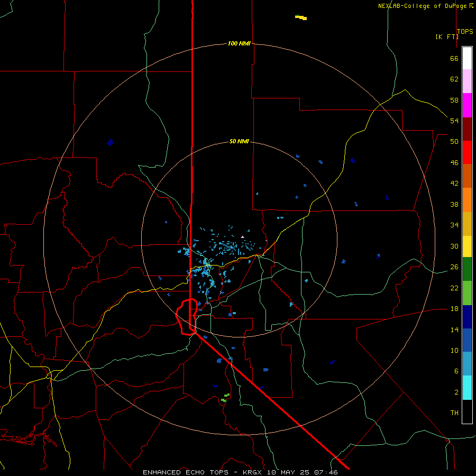Click the 46 legend value label

coord(454,162)
